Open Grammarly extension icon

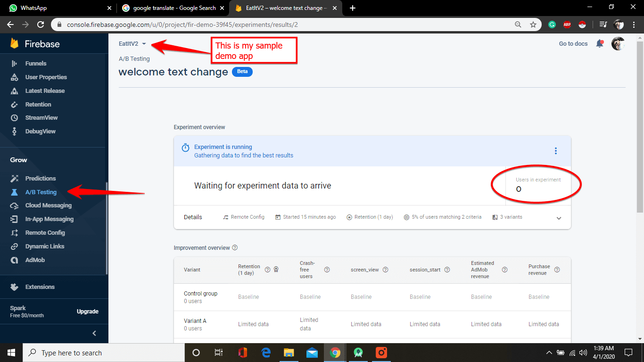tap(552, 25)
